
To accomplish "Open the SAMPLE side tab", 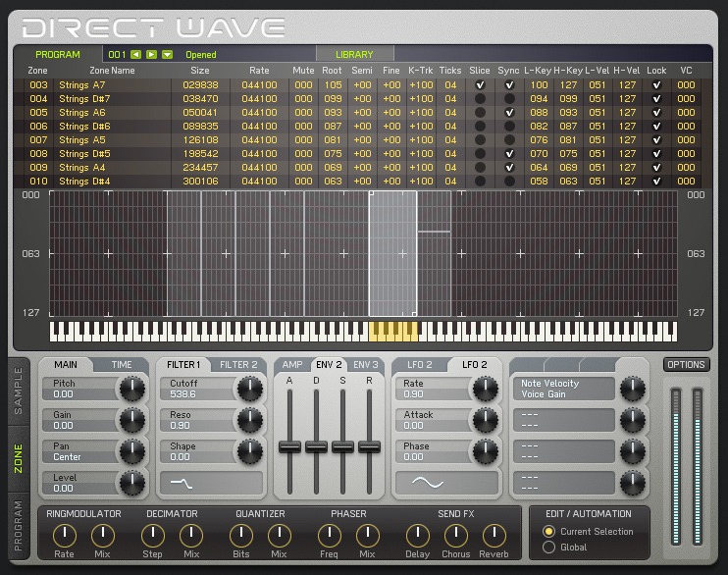I will (19, 392).
